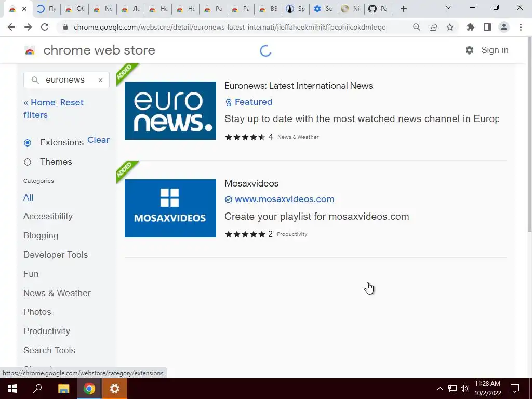This screenshot has width=532, height=399.
Task: Switch to the Sp tab
Action: coord(295,9)
